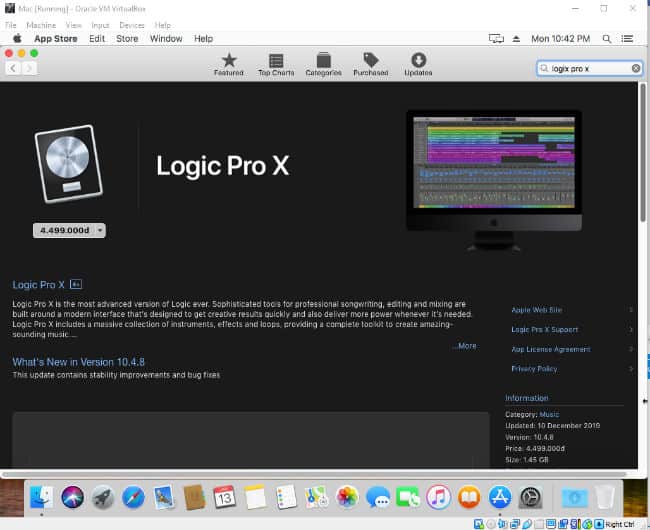Expand the description with ...More
Image resolution: width=650 pixels, height=530 pixels.
[x=465, y=346]
